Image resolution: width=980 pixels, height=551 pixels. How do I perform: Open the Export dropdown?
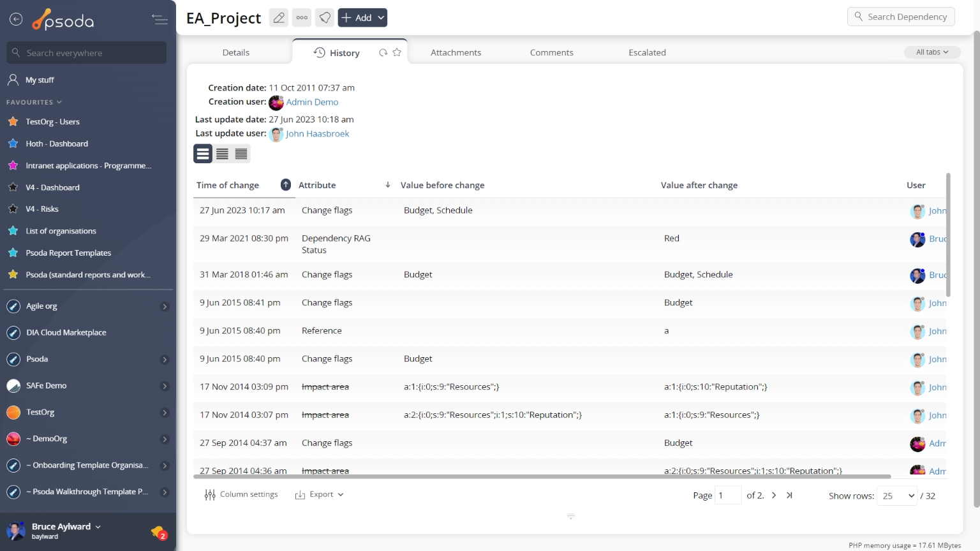pyautogui.click(x=319, y=495)
